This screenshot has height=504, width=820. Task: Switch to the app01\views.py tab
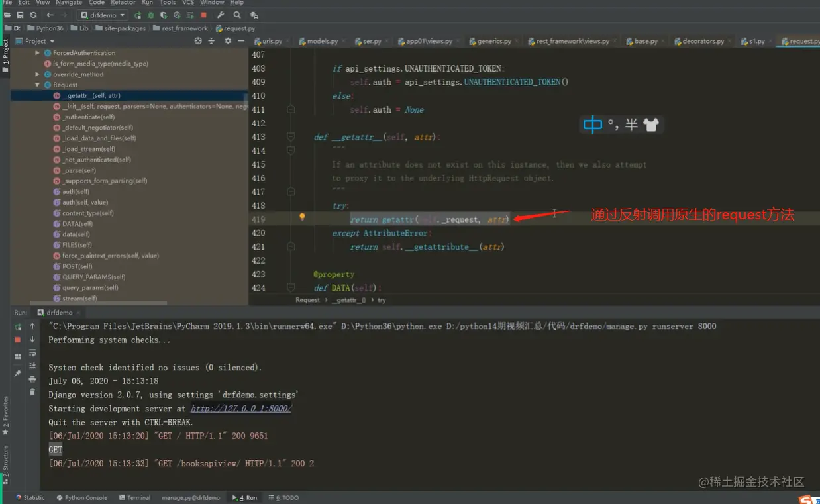pyautogui.click(x=429, y=41)
